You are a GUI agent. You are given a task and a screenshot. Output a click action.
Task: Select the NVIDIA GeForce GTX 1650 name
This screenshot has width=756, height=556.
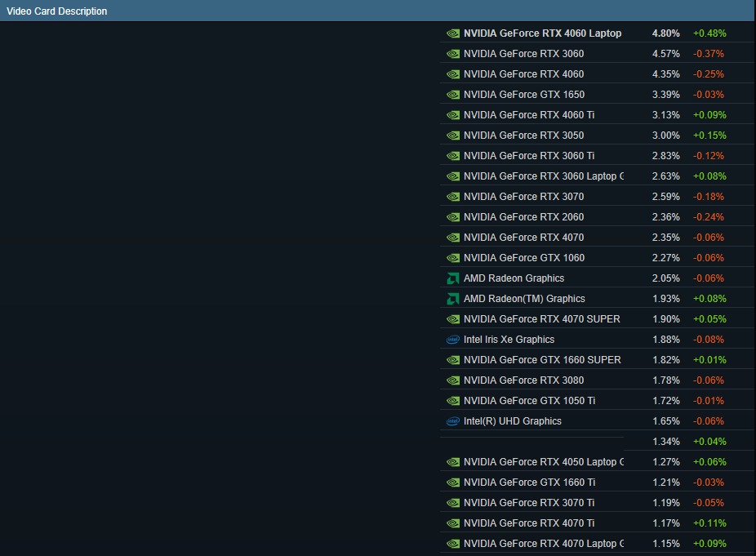(x=524, y=95)
